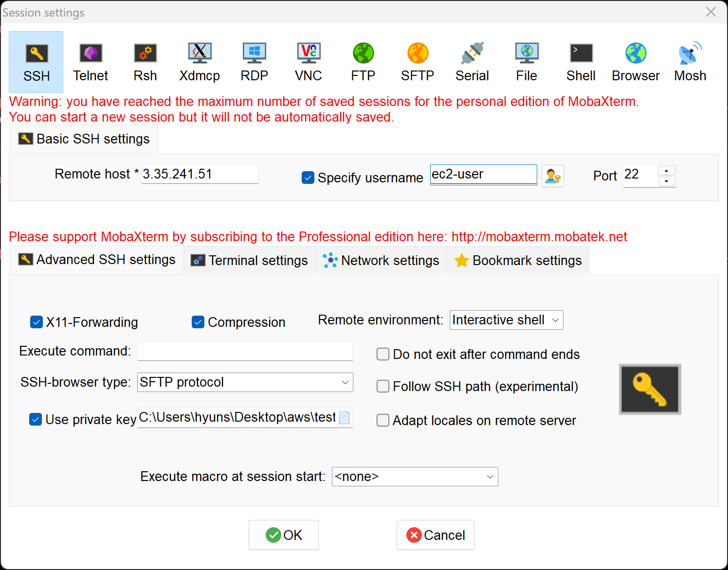Click the large key session icon
This screenshot has height=570, width=728.
[x=650, y=389]
